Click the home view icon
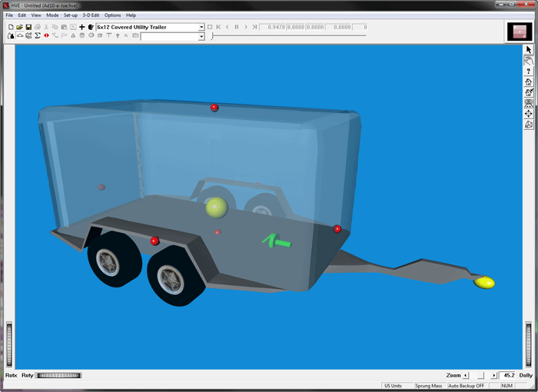Image resolution: width=538 pixels, height=392 pixels. (529, 81)
